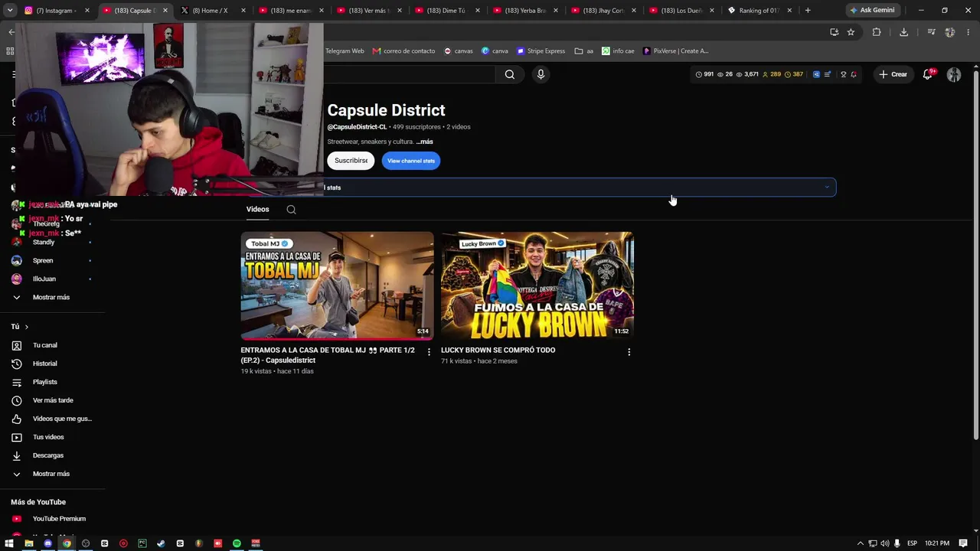Switch to the Yerba Bra YouTube tab
Viewport: 980px width, 551px height.
tap(524, 11)
